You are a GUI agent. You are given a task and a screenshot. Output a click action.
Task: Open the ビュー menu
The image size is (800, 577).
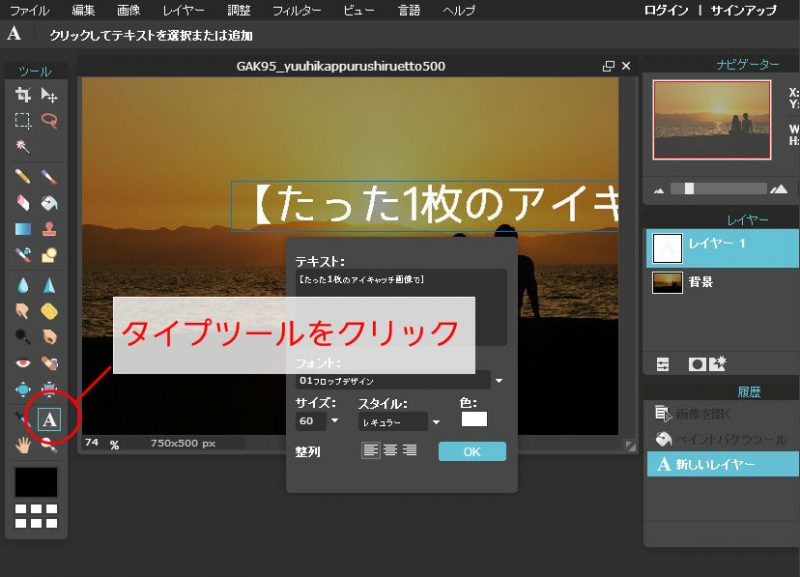pyautogui.click(x=359, y=10)
